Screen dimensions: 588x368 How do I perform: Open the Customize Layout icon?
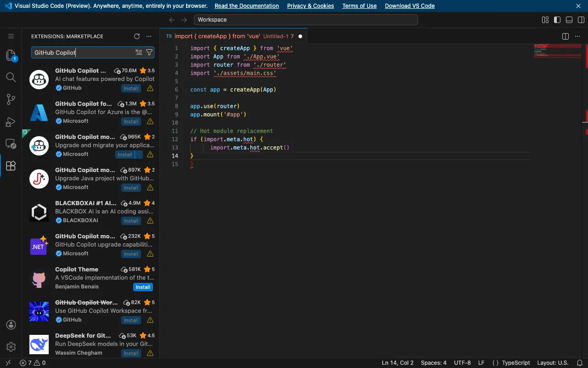[x=545, y=20]
